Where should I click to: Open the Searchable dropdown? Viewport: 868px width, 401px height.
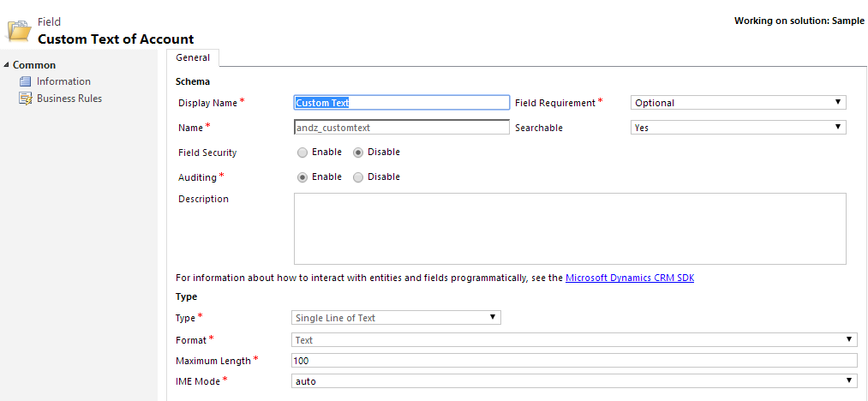738,128
